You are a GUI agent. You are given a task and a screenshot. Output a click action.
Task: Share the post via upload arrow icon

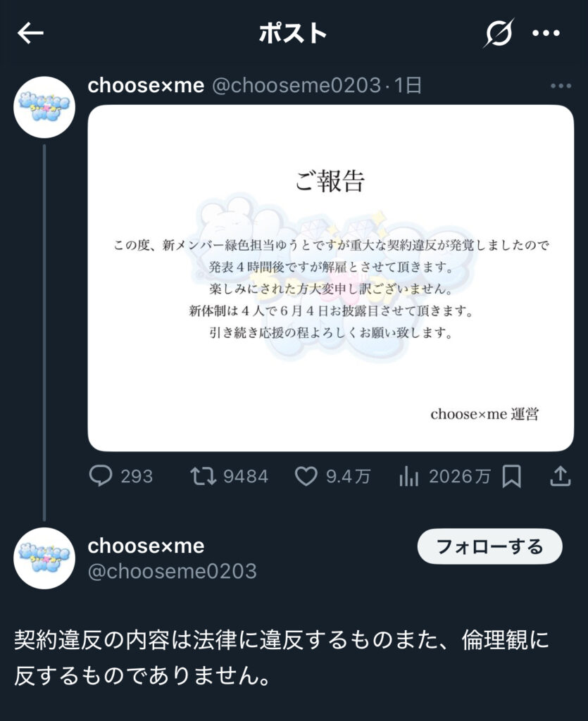561,477
